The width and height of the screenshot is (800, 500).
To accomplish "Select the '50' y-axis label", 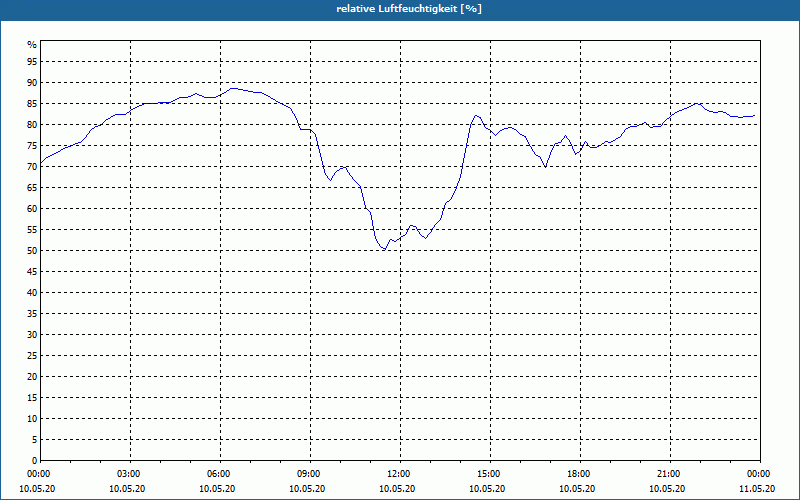I will tap(32, 251).
